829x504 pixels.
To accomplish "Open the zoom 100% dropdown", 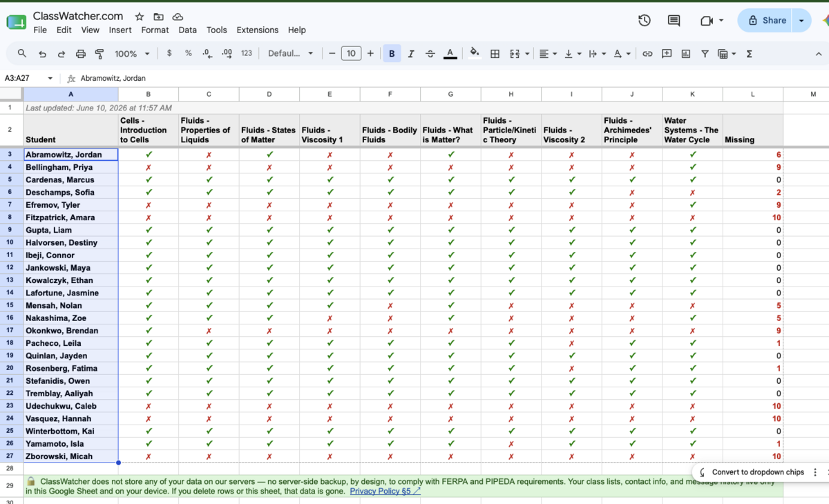I will [x=132, y=53].
